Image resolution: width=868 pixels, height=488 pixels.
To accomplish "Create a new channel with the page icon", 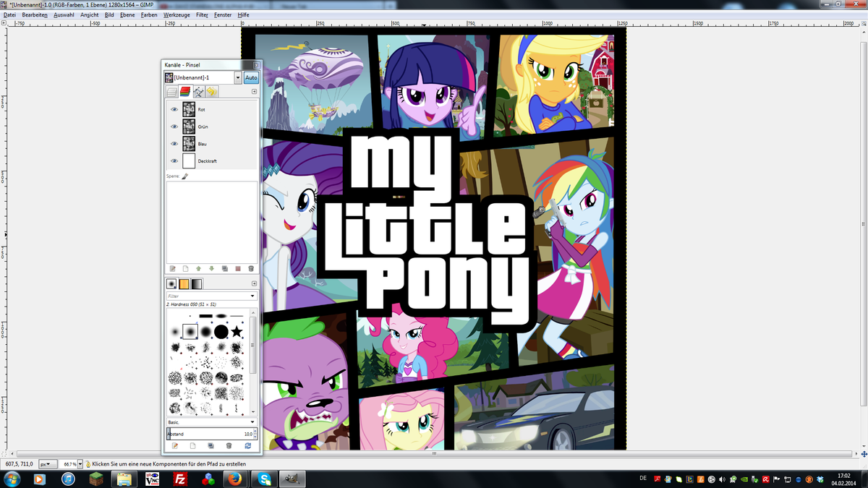I will click(x=185, y=268).
